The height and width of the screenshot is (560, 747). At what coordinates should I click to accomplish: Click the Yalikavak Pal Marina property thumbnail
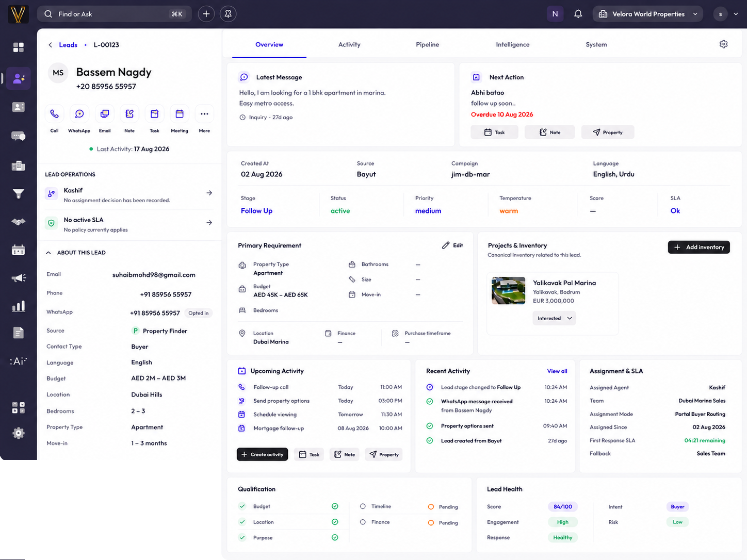(509, 290)
